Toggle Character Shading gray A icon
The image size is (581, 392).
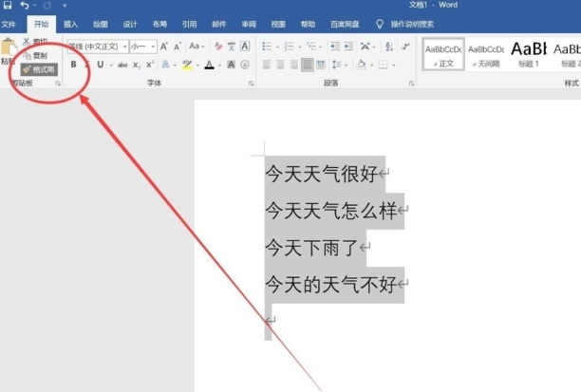[x=232, y=65]
